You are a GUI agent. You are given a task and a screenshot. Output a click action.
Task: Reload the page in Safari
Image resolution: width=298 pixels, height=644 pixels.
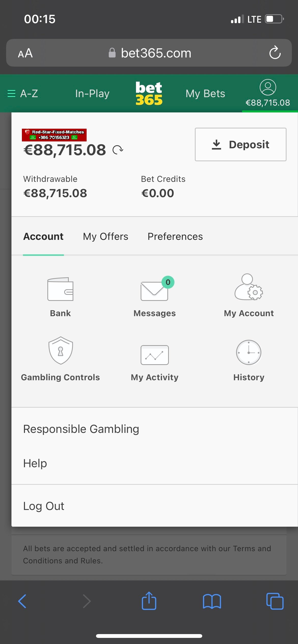(x=275, y=53)
